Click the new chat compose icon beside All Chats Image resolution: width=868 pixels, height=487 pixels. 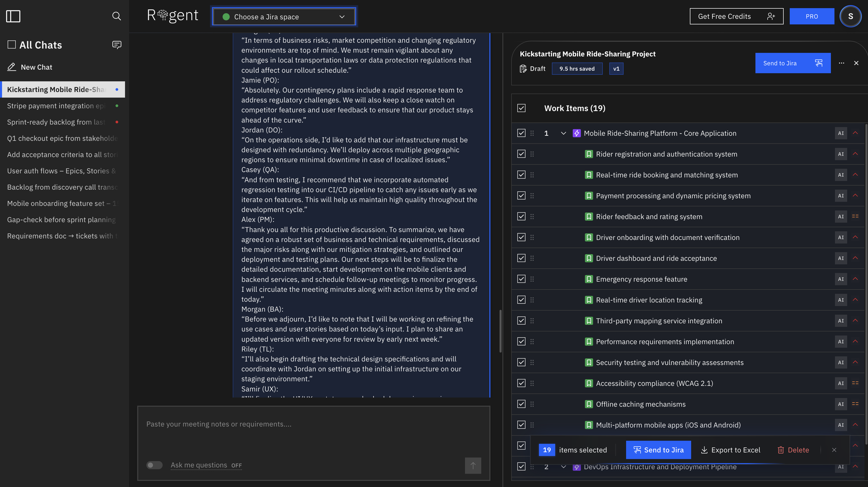pyautogui.click(x=117, y=44)
